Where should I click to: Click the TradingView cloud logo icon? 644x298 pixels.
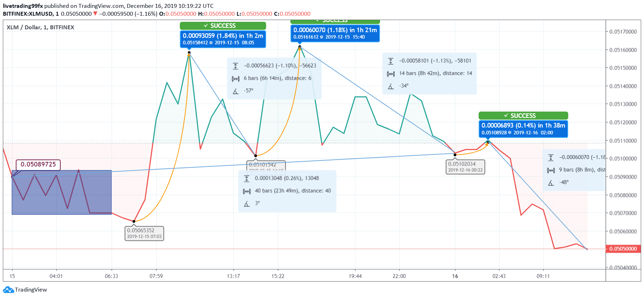click(x=8, y=290)
